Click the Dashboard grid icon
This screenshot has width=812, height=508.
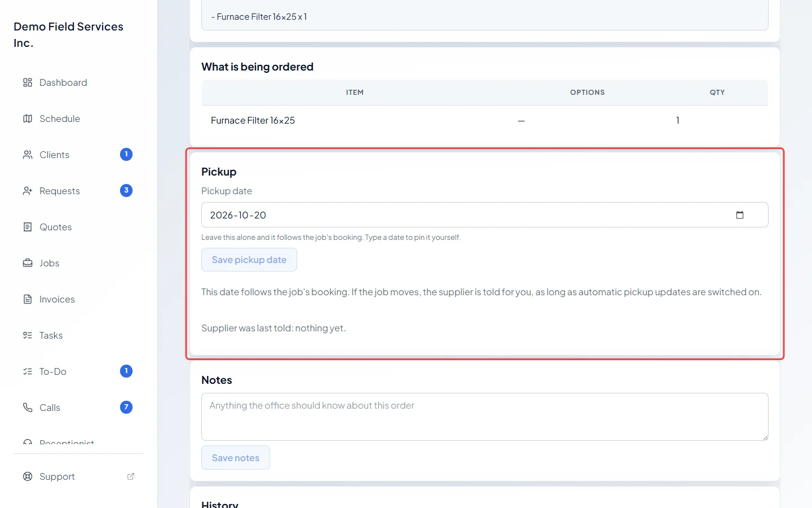click(28, 82)
